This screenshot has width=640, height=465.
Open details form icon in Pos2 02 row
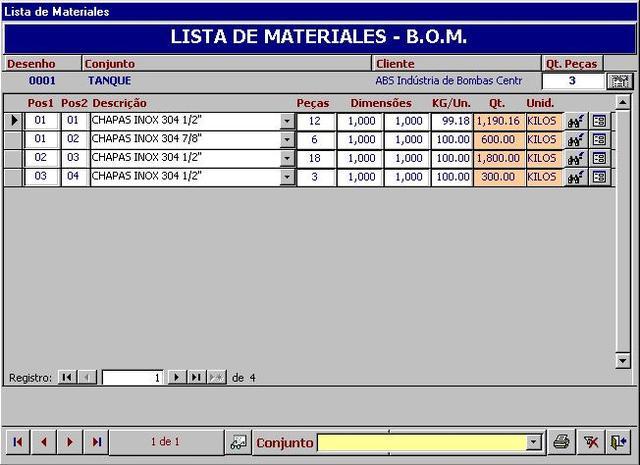click(x=599, y=140)
